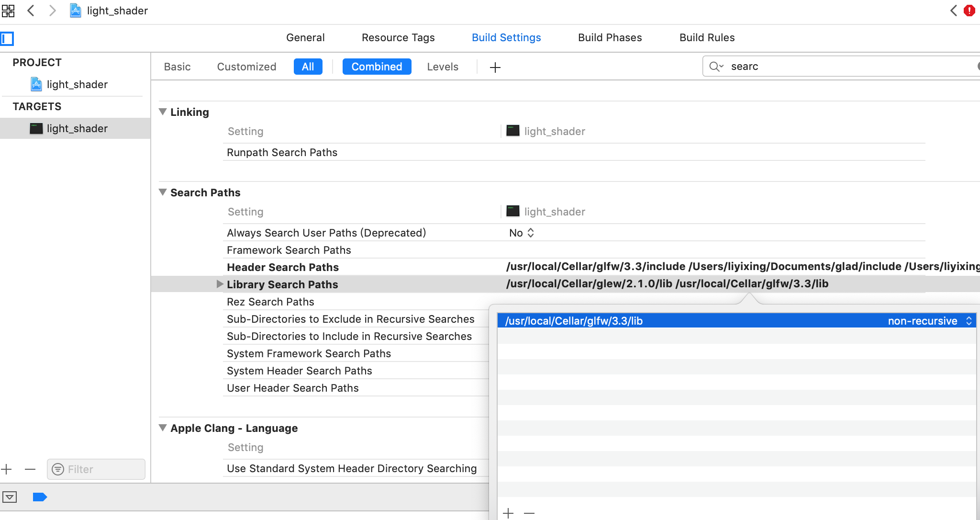980x520 pixels.
Task: Remove the selected path using minus button
Action: coord(529,513)
